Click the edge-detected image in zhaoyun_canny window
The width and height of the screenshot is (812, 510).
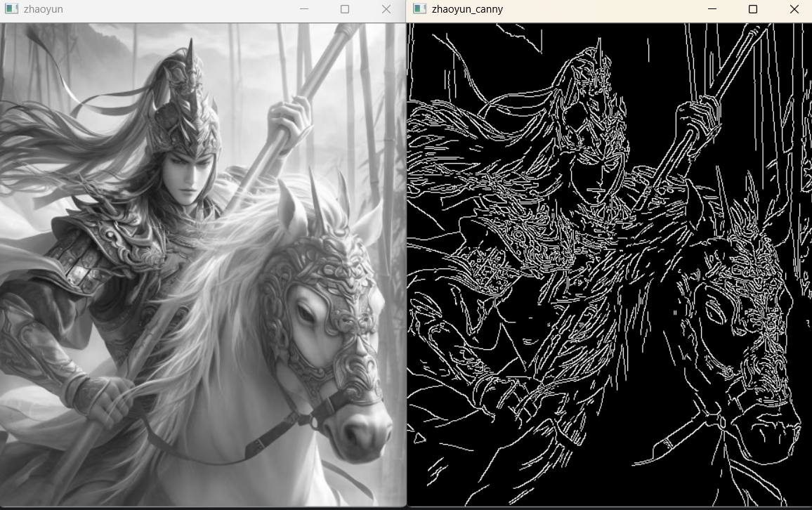610,265
